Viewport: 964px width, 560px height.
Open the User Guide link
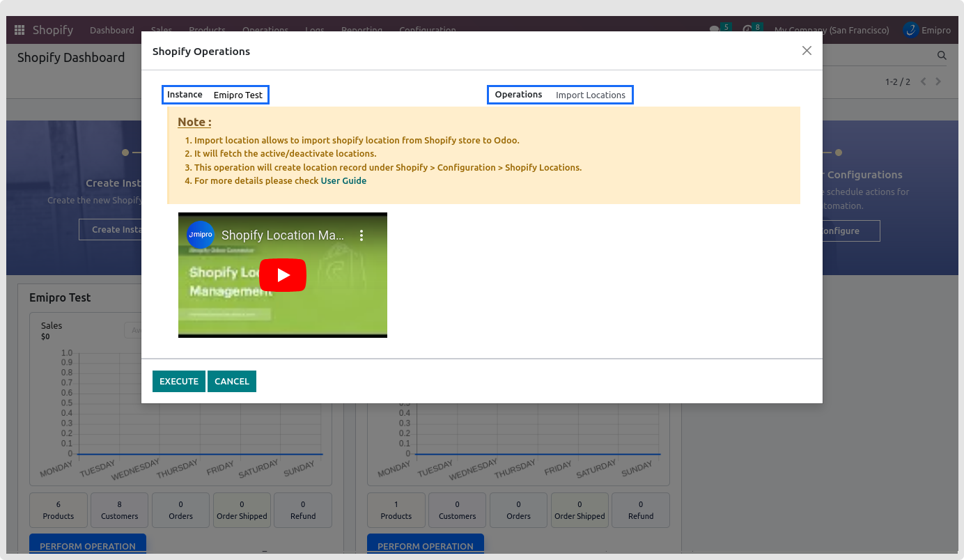[343, 181]
